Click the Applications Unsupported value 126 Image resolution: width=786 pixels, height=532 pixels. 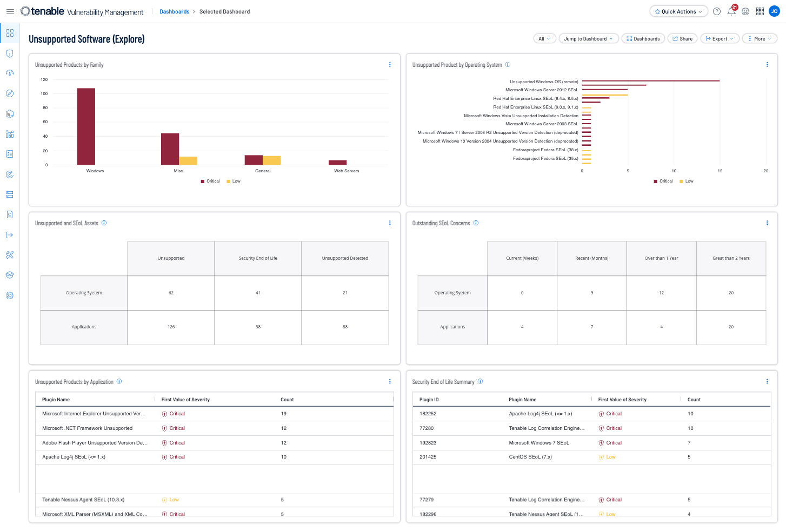click(171, 327)
